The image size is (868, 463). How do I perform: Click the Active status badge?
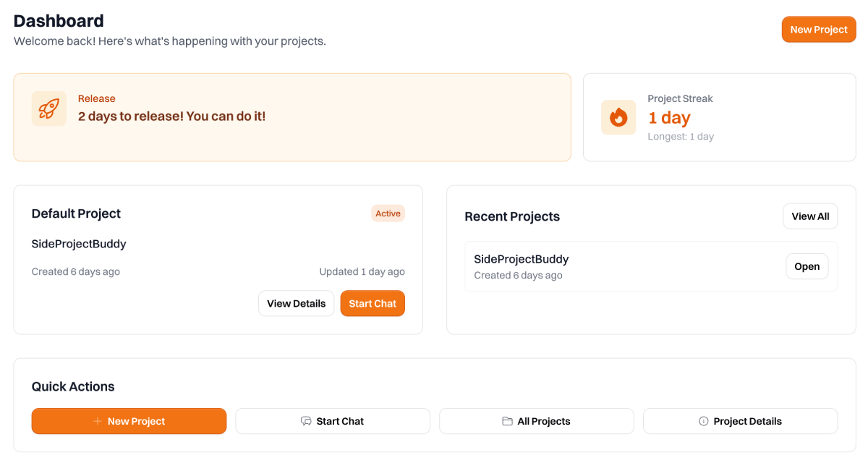pyautogui.click(x=388, y=213)
